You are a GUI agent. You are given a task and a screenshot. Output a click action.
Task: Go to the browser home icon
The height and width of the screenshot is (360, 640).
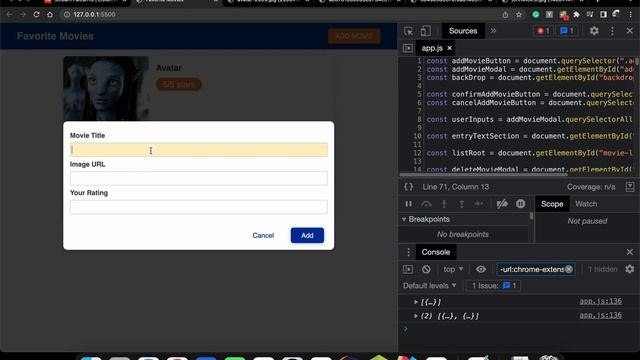(50, 15)
